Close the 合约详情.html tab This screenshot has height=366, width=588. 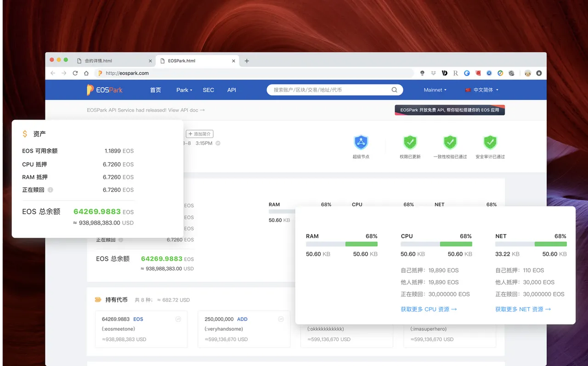pos(150,61)
